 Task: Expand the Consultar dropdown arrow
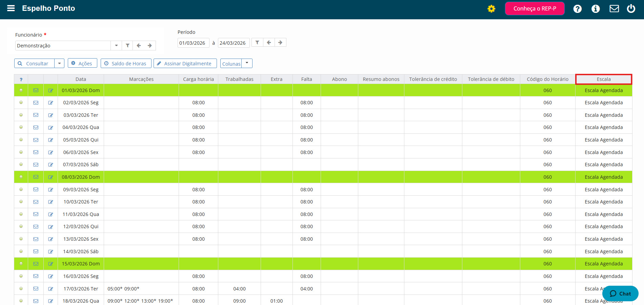[x=59, y=63]
